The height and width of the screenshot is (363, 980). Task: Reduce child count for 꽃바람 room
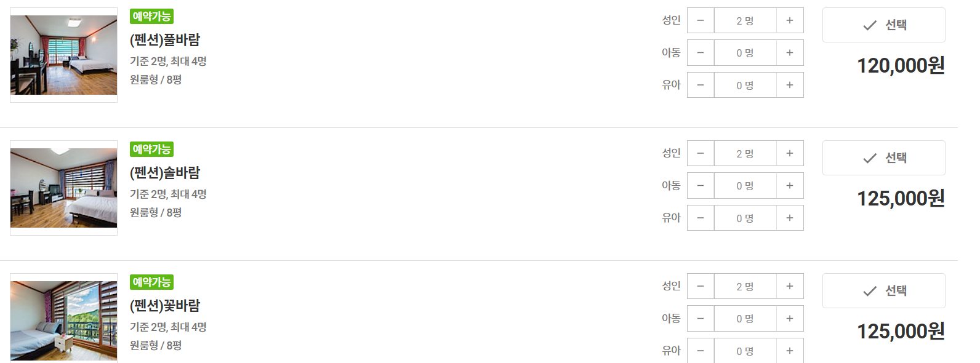coord(701,319)
